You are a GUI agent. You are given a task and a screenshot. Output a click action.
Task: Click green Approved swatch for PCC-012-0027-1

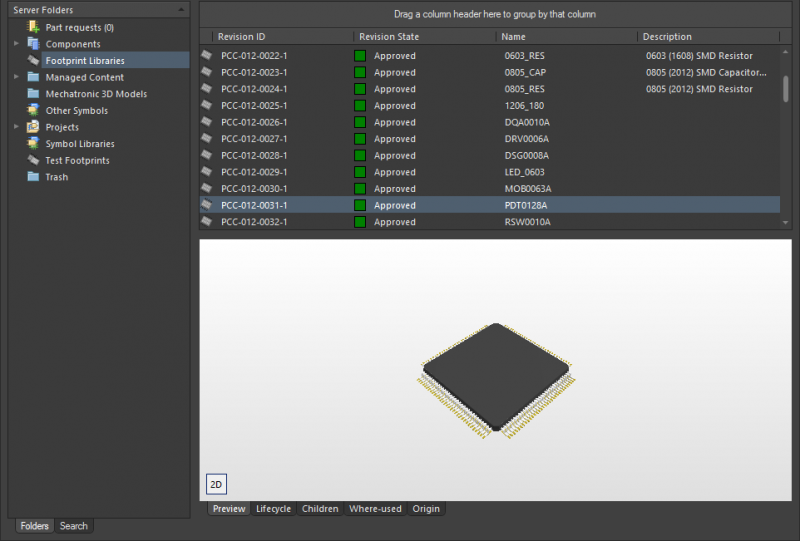click(x=360, y=139)
